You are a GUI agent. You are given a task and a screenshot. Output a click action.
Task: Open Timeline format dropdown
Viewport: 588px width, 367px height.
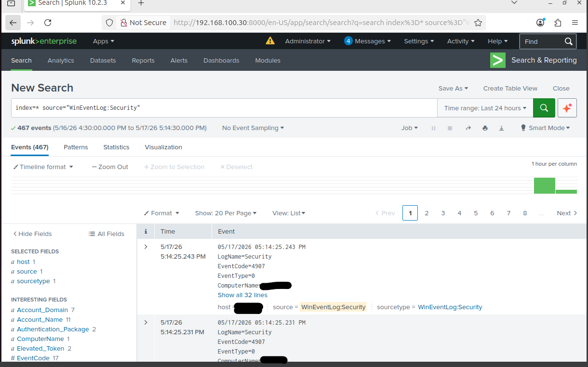[x=43, y=167]
